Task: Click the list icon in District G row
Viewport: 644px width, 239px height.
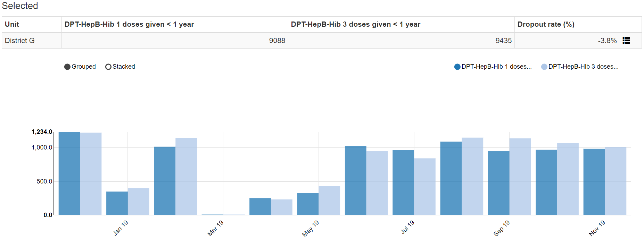Action: 626,41
